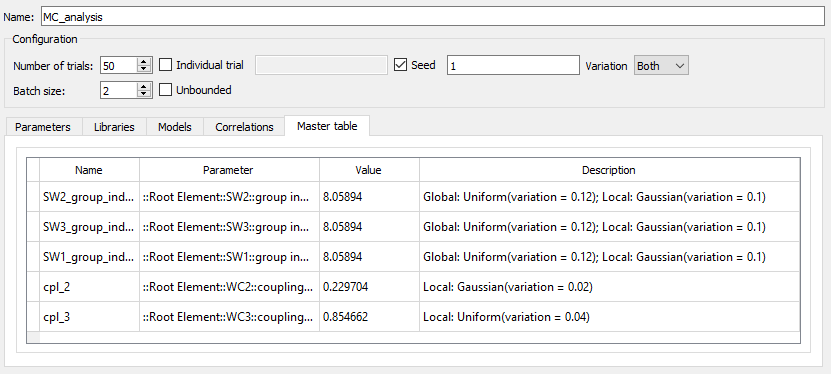Click the Name field containing MC_analysis
The width and height of the screenshot is (831, 374).
pyautogui.click(x=433, y=16)
